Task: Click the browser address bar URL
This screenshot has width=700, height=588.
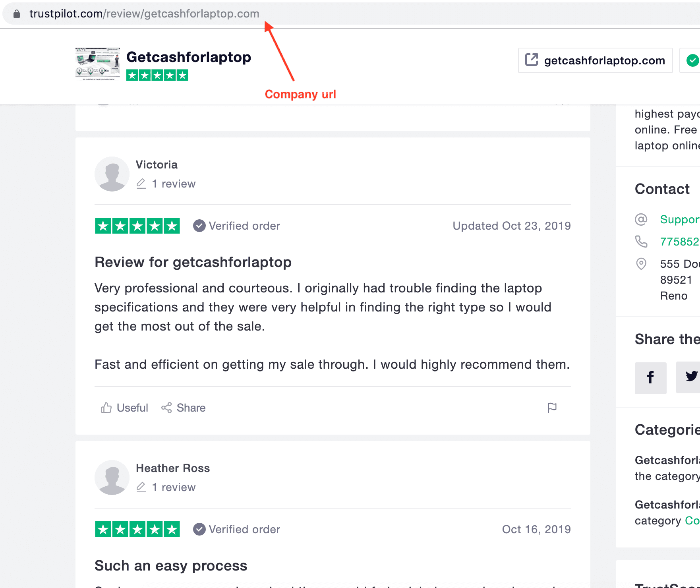Action: (144, 14)
